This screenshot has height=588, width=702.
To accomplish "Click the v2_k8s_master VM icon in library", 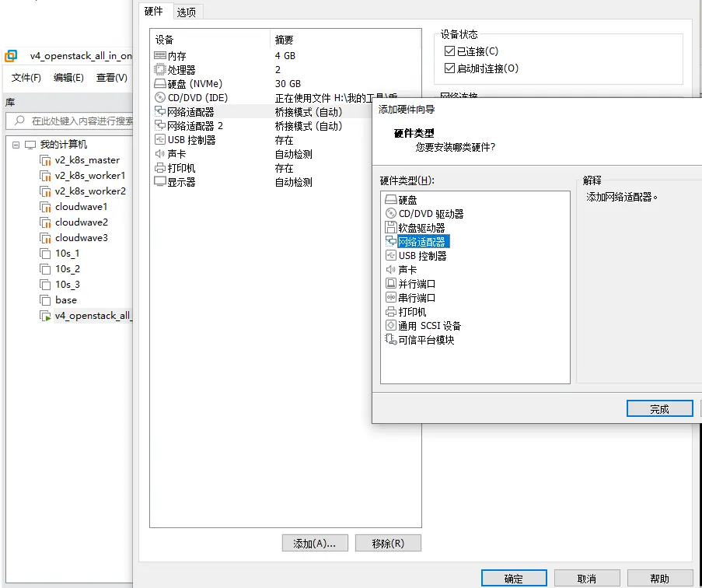I will (x=45, y=160).
